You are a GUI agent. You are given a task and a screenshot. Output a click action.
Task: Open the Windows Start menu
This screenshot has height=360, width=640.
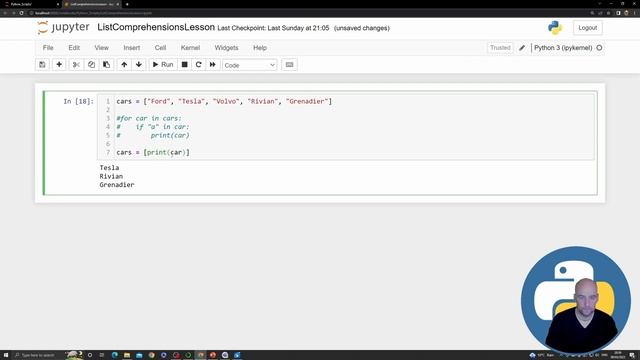coord(6,355)
